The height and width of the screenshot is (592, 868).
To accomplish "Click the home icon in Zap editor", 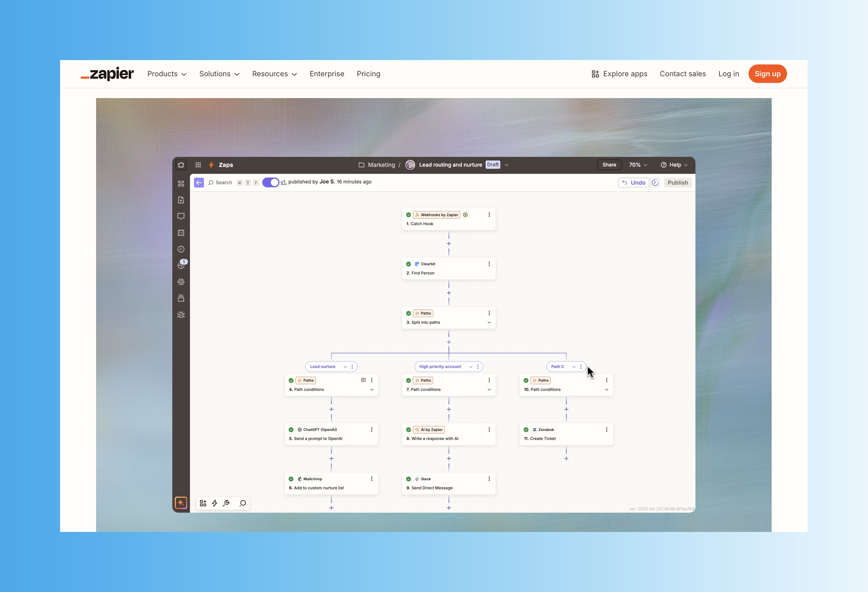I will 181,165.
